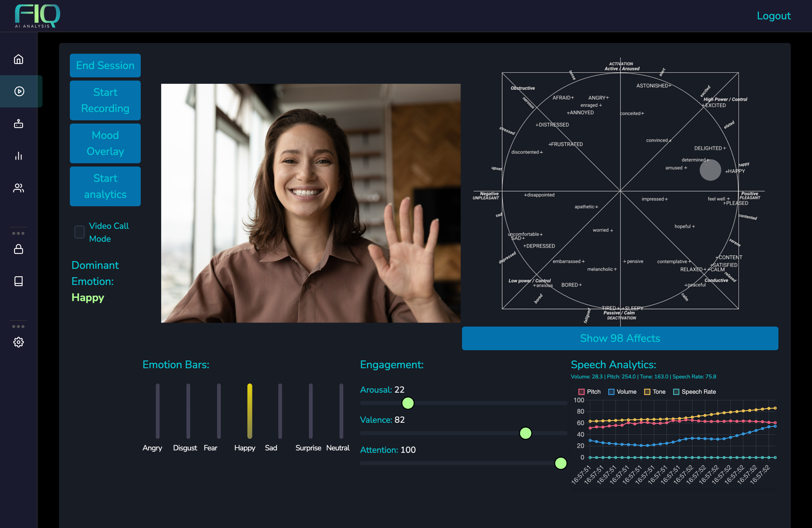812x528 pixels.
Task: Expand the upper sidebar ellipsis menu
Action: [x=19, y=233]
